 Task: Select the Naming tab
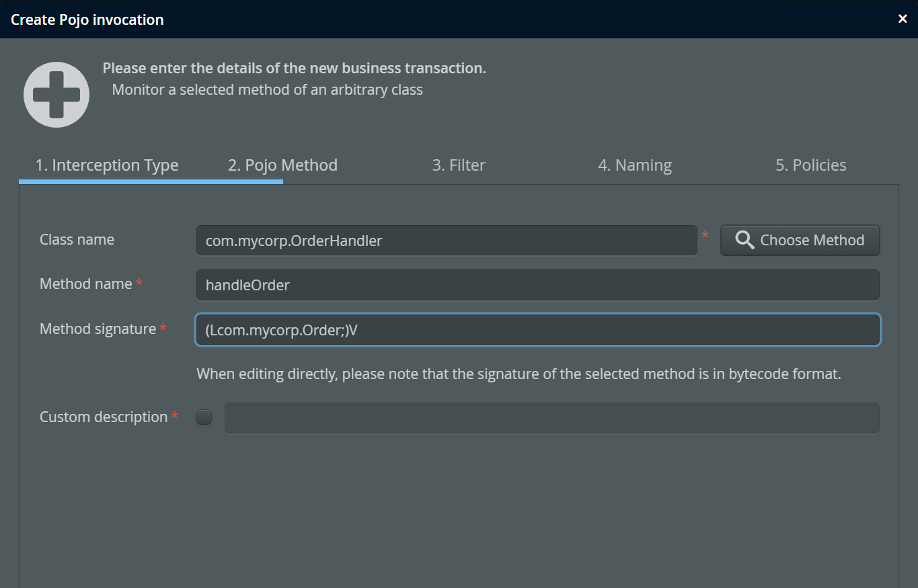click(x=635, y=165)
